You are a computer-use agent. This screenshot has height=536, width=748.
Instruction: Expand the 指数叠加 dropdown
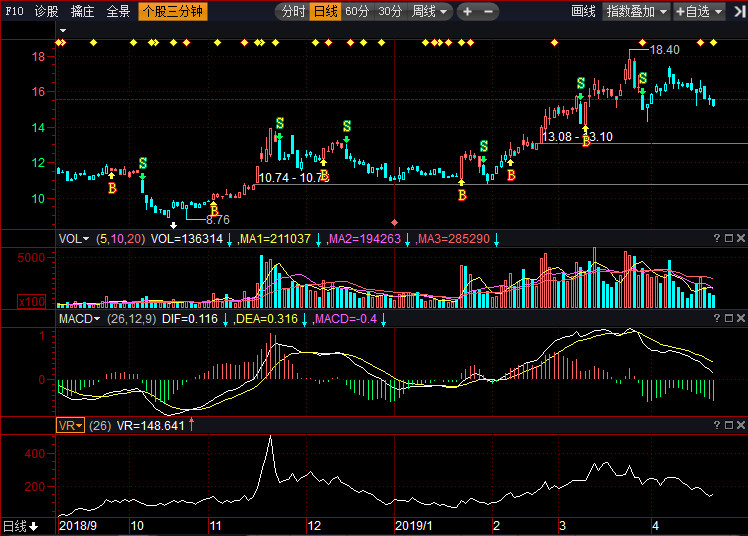[x=636, y=11]
